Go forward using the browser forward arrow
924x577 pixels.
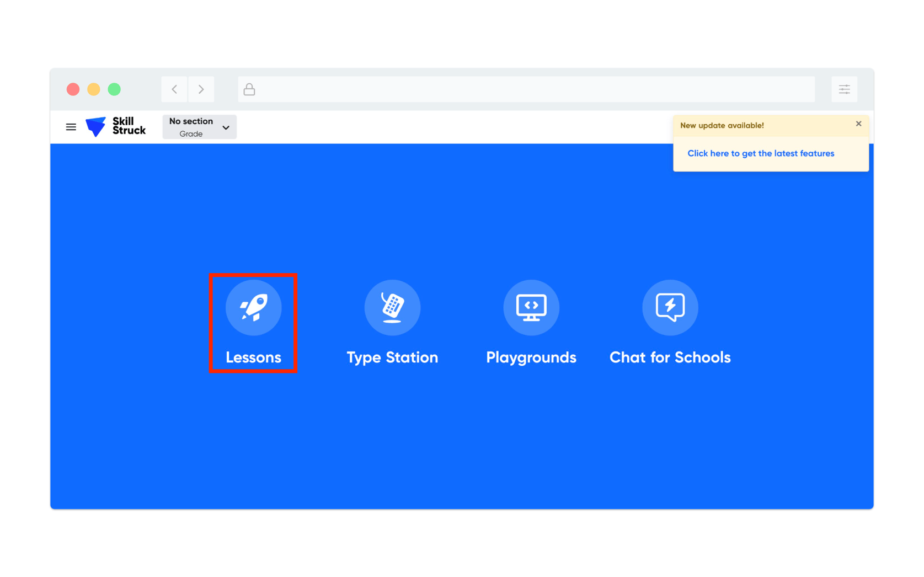201,89
